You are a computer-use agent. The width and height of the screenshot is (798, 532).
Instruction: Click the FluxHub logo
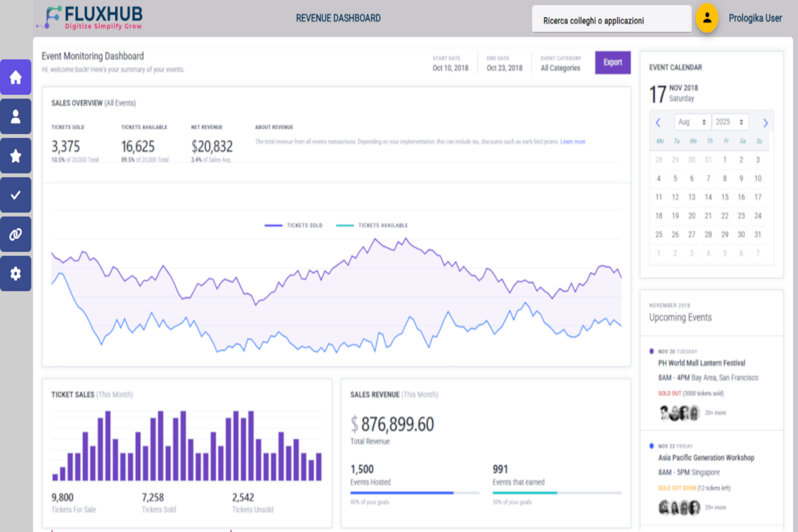point(89,17)
